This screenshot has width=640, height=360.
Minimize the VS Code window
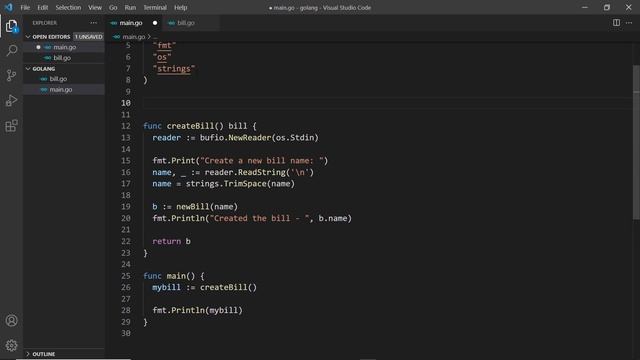click(x=584, y=7)
